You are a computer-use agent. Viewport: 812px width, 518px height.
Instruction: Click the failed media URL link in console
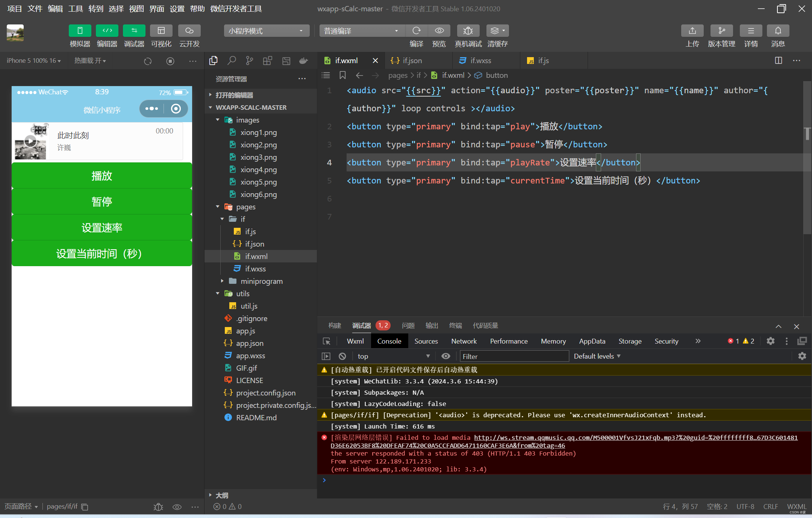635,438
